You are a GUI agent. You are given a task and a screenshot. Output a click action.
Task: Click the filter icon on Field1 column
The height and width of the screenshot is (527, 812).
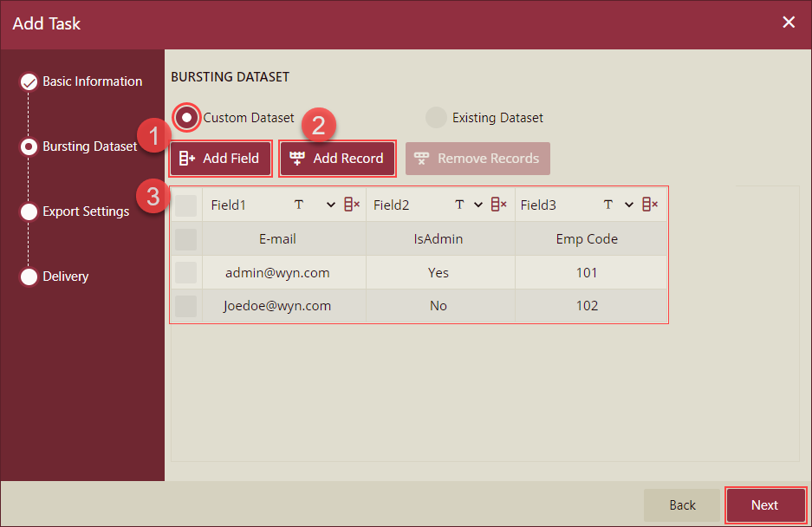click(299, 204)
